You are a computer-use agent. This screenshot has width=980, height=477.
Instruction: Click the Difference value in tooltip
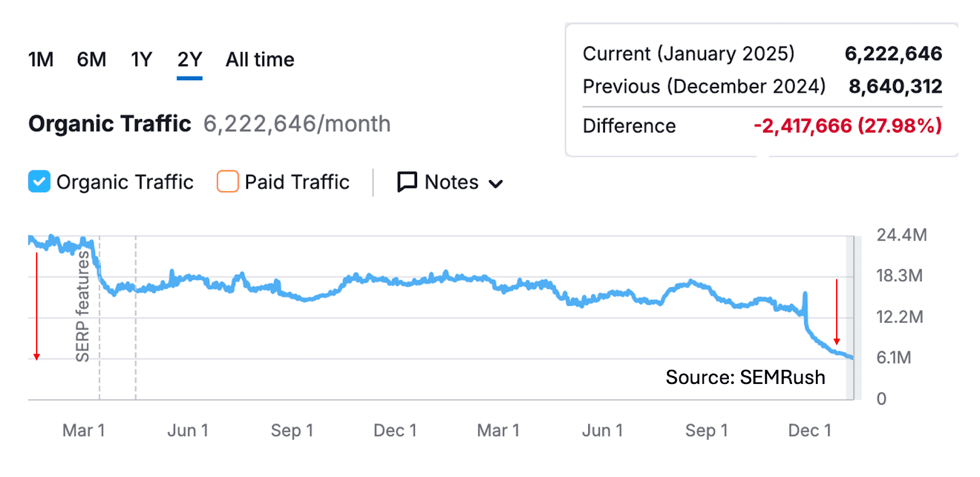click(848, 126)
